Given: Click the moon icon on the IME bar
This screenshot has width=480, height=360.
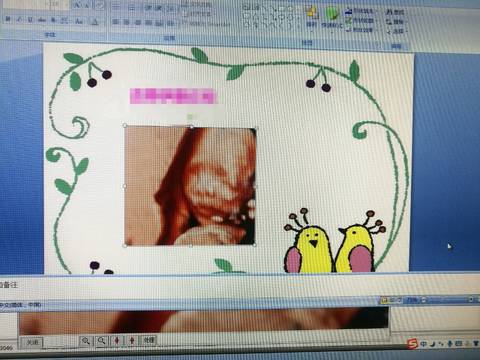Looking at the screenshot, I should [433, 344].
